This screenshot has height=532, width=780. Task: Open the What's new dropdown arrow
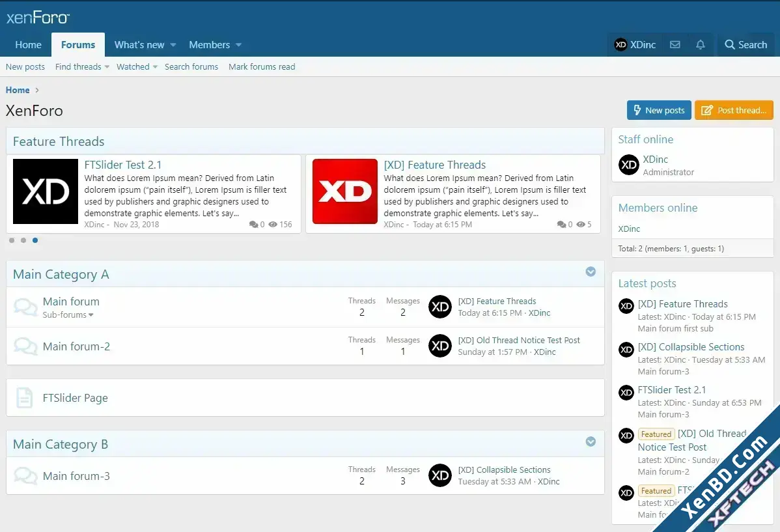pos(173,45)
